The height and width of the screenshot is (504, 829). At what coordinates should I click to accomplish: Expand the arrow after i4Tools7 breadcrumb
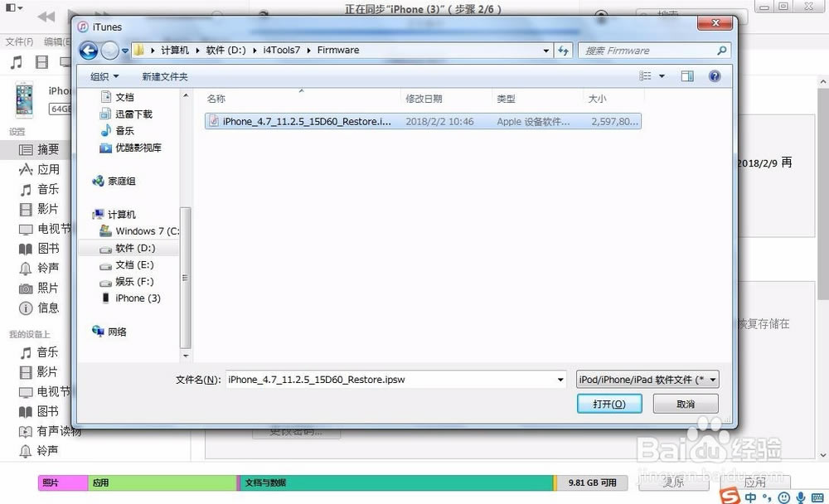(308, 51)
